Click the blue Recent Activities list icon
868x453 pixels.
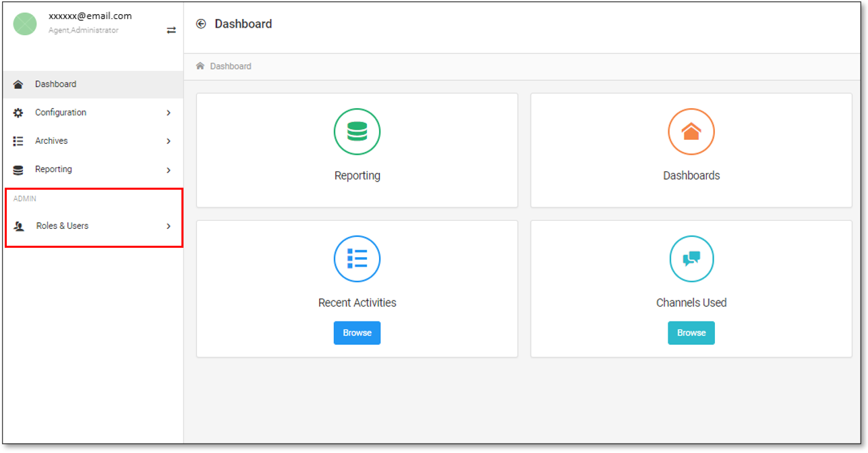pos(357,259)
